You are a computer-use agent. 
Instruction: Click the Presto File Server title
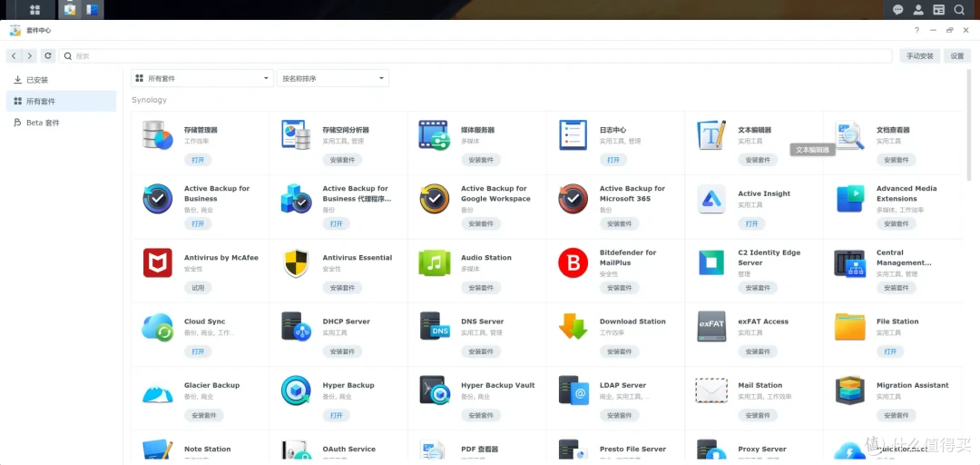click(x=632, y=449)
